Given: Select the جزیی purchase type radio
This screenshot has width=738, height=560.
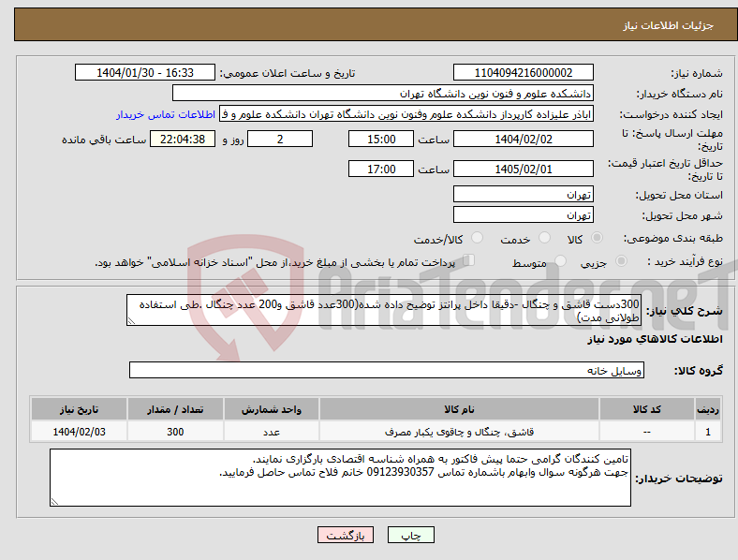Looking at the screenshot, I should [x=621, y=260].
